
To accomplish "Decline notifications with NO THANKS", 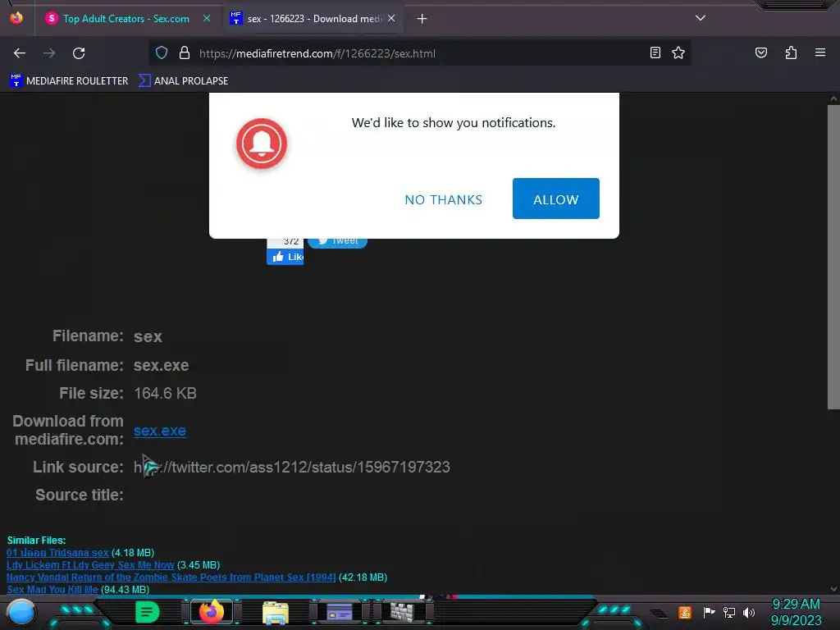I will point(444,199).
